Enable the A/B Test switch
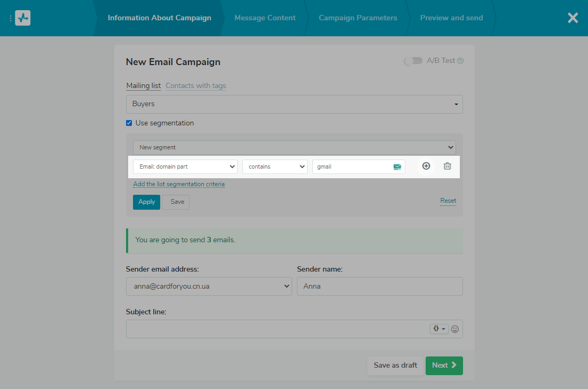Screen dimensions: 588x389 coord(413,61)
